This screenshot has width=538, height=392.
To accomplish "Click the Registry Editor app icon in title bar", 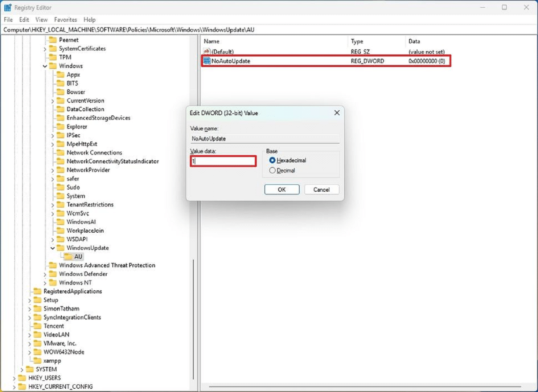I will pyautogui.click(x=8, y=7).
